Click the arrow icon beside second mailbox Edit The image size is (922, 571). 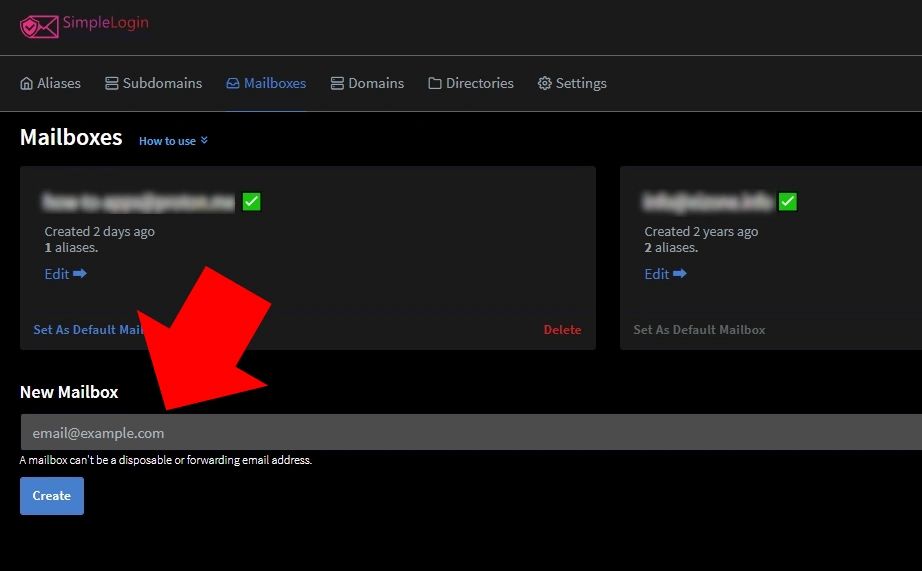680,274
